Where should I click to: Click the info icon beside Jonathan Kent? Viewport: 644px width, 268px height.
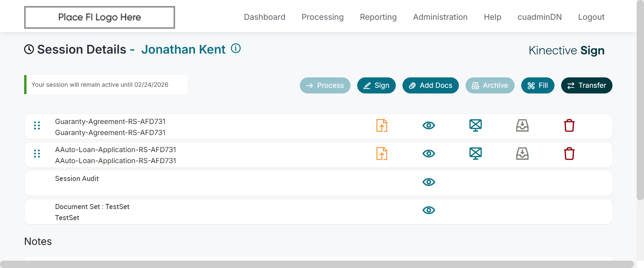click(236, 49)
